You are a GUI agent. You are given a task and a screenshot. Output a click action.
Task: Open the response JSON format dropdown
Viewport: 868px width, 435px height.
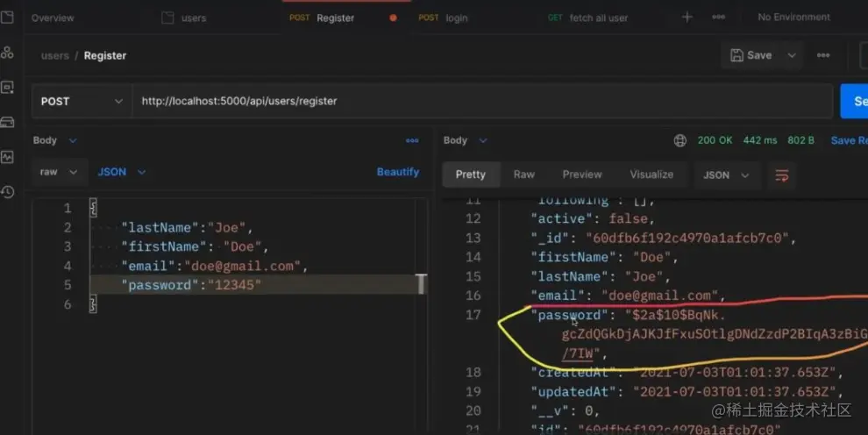click(726, 175)
